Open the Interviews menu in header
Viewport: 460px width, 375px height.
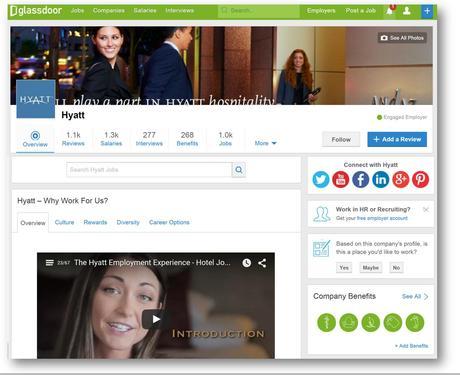point(179,11)
